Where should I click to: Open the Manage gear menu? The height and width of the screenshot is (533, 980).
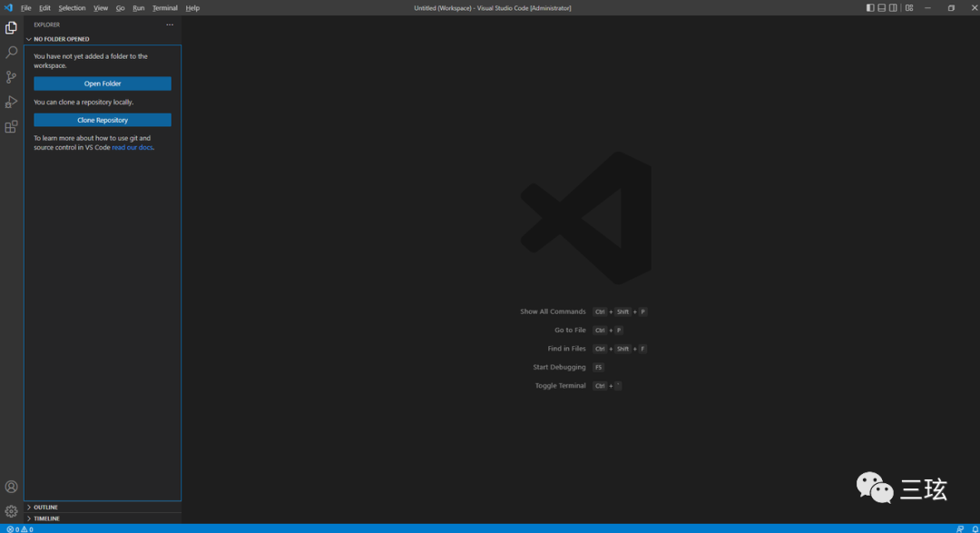11,511
